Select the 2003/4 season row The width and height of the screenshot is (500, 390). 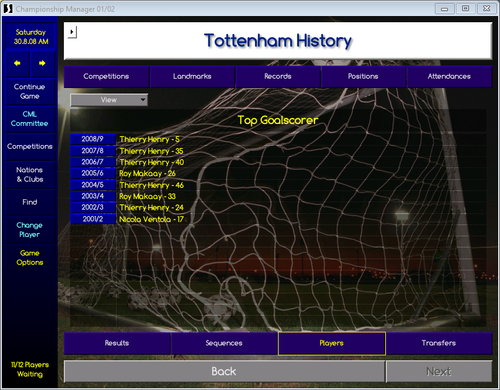93,196
